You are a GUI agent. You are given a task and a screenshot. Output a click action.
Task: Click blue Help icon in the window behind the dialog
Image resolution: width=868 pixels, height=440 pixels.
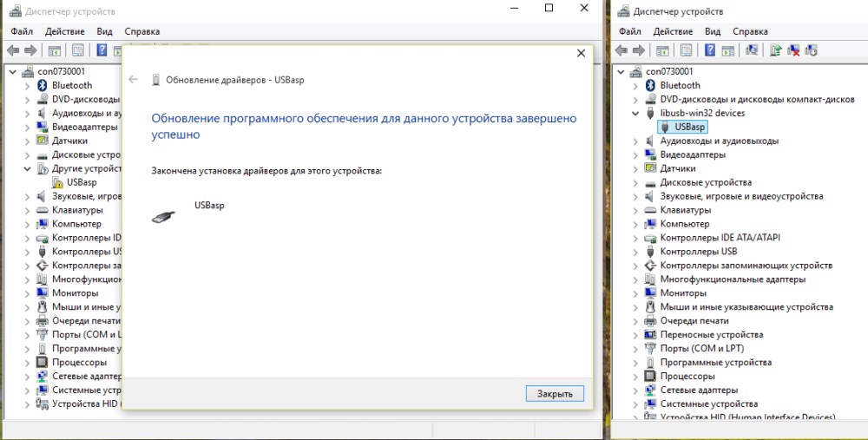click(x=102, y=50)
